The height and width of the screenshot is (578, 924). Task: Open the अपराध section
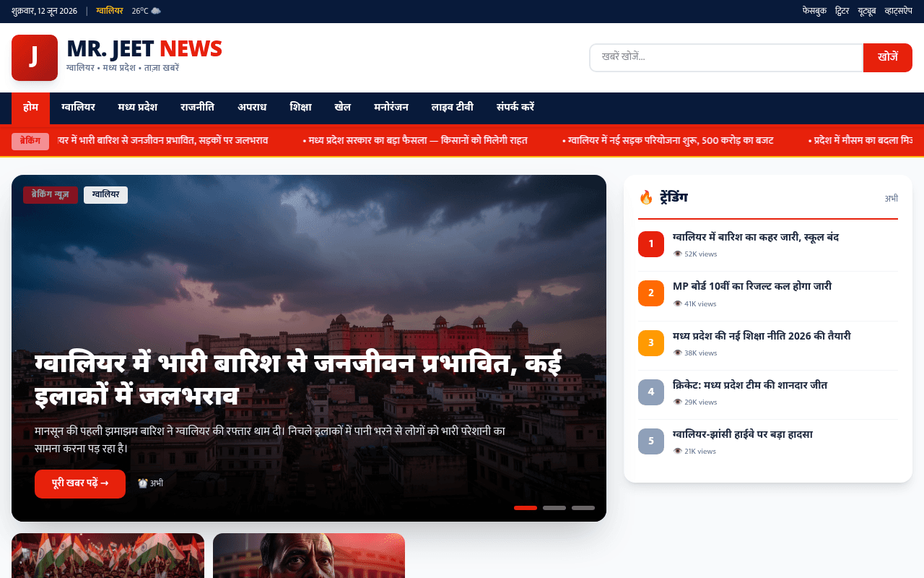click(x=252, y=108)
